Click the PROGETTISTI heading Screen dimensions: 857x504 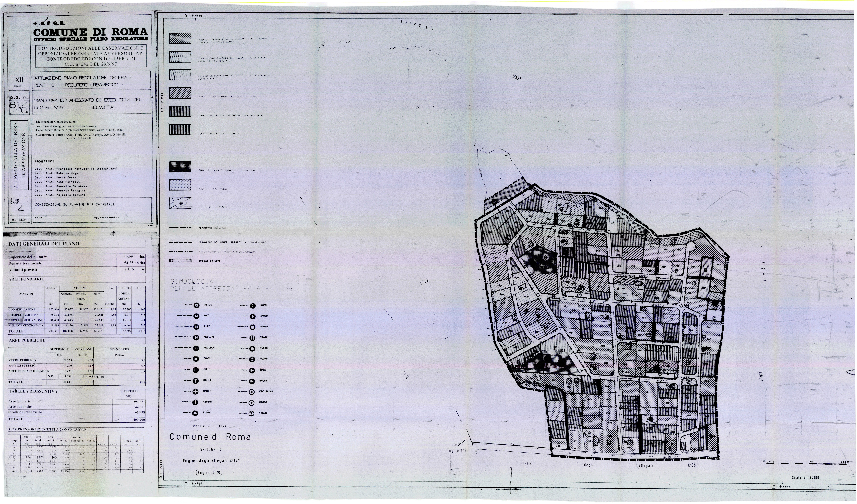(45, 162)
